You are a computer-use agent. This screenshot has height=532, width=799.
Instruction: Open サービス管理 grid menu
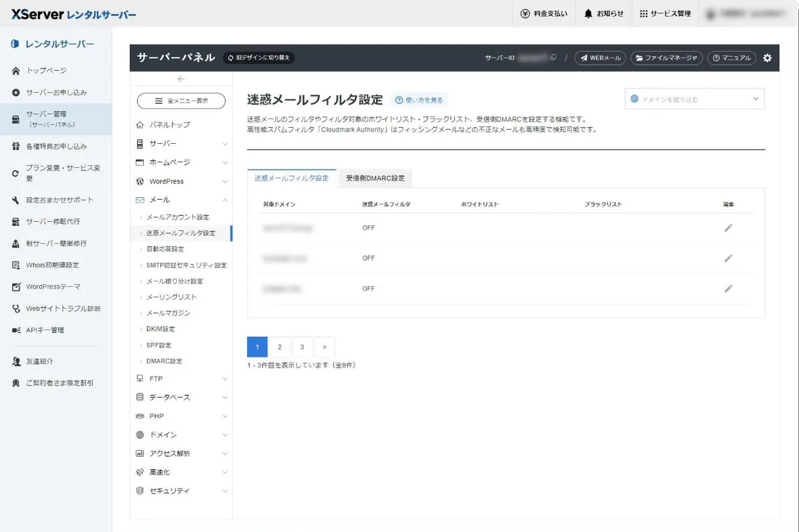(665, 13)
